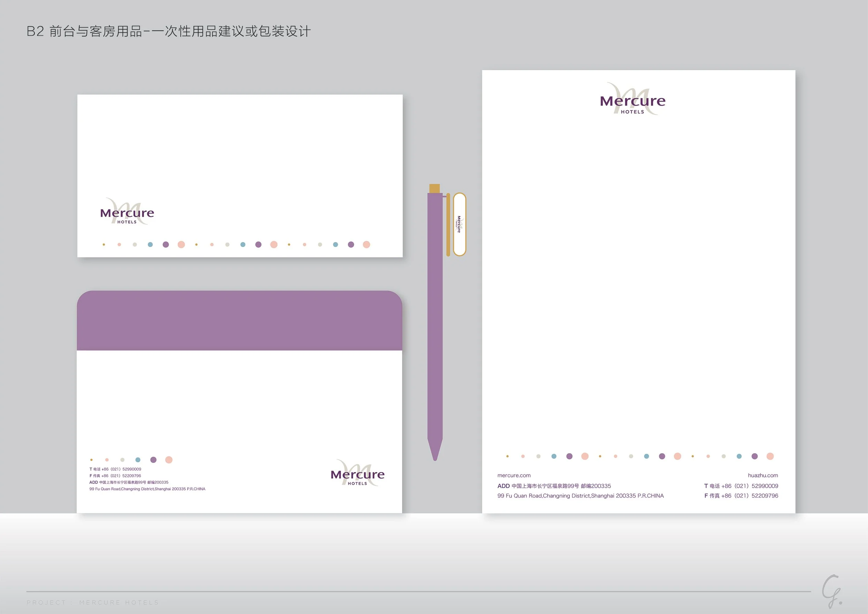Click the mercure.com link on the letterhead
Viewport: 868px width, 614px height.
point(514,475)
